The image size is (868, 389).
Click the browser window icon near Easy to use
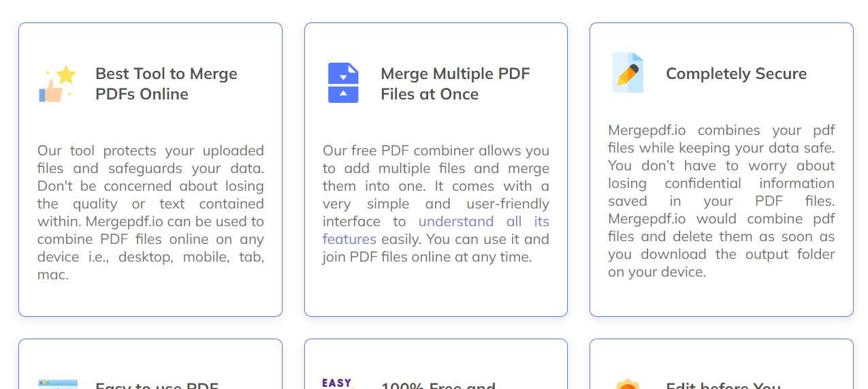coord(58,384)
